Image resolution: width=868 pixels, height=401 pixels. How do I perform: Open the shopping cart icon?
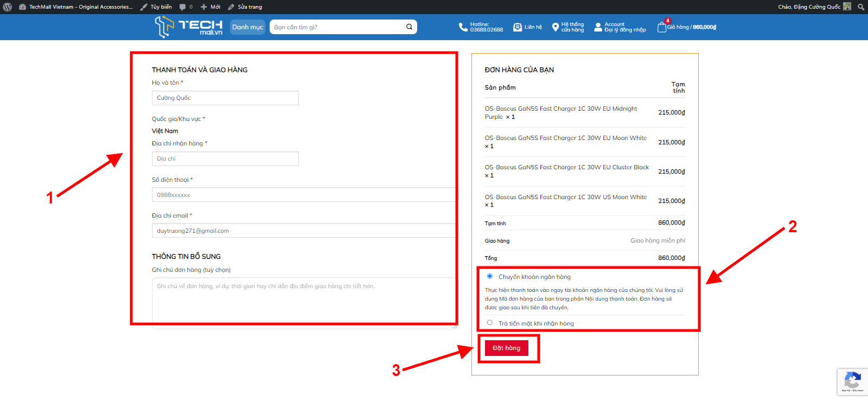[x=661, y=27]
